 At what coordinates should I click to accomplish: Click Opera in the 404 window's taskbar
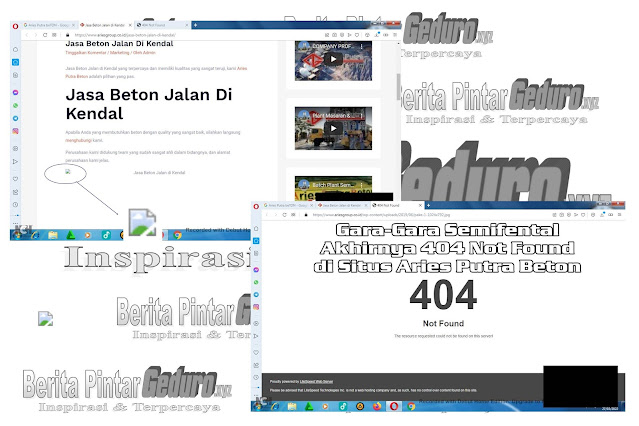coord(394,406)
